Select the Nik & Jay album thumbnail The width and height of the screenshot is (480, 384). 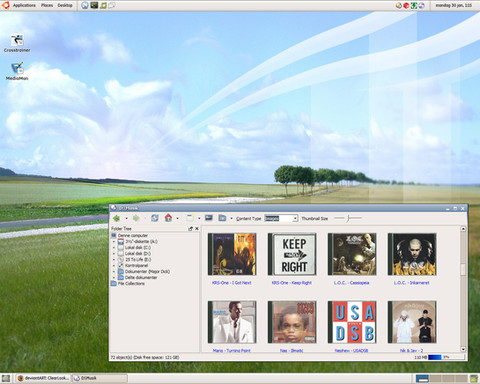click(x=412, y=322)
